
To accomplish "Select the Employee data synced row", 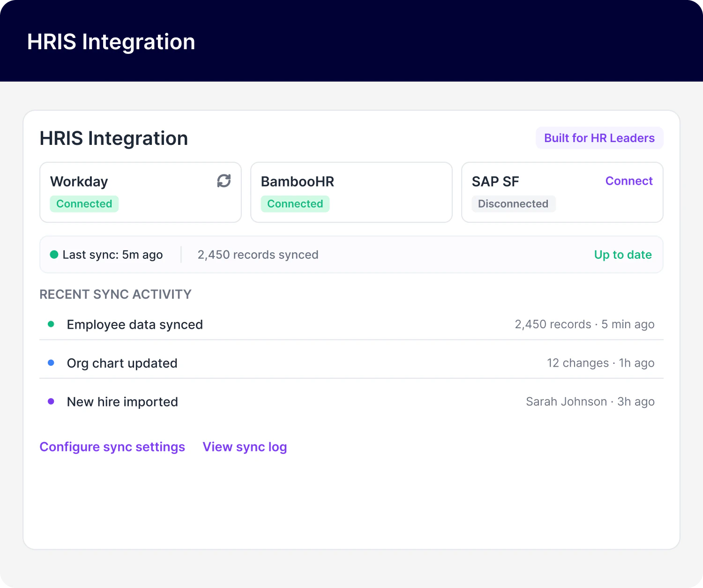I will (351, 324).
